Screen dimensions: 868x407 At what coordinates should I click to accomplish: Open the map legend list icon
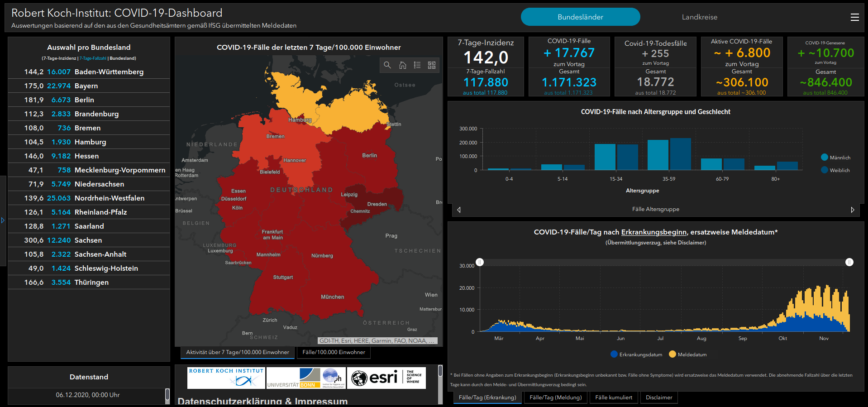417,65
